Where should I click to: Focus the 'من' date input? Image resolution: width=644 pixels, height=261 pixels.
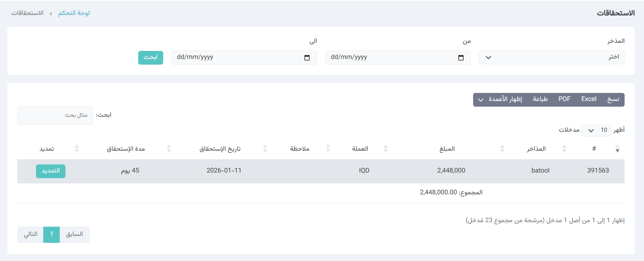point(398,57)
